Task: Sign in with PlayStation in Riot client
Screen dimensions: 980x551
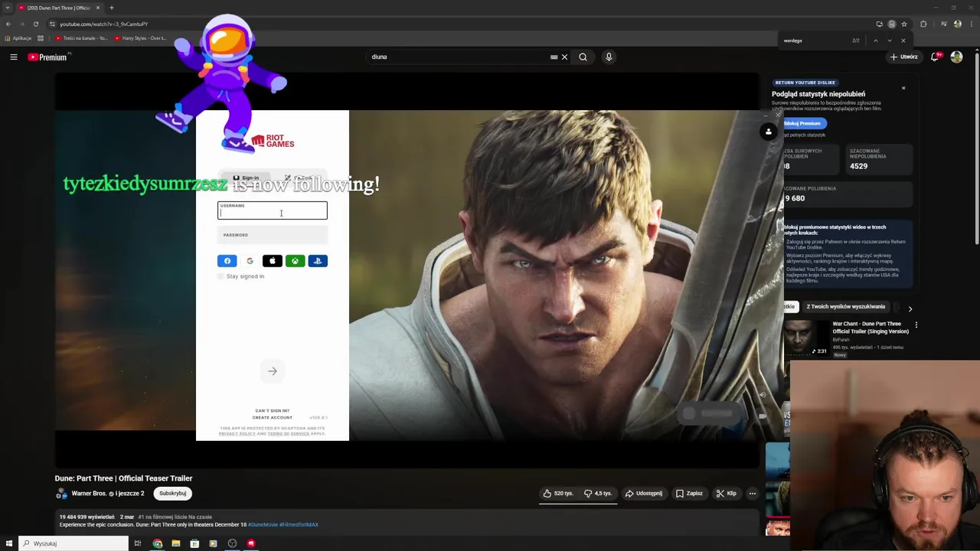Action: coord(318,261)
